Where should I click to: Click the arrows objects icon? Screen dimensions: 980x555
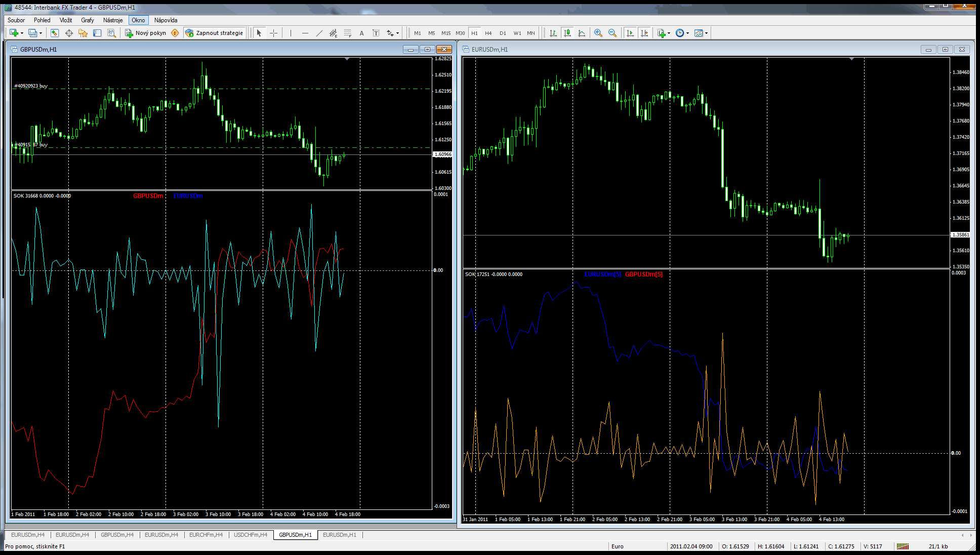(x=390, y=33)
